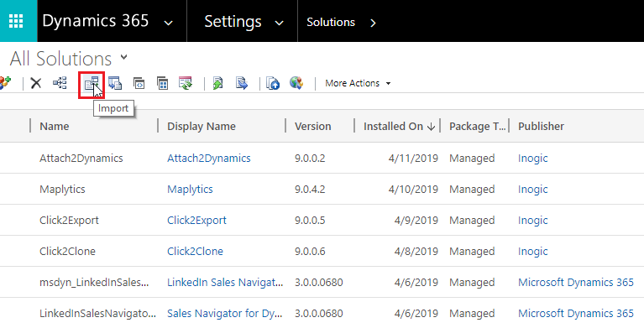
Task: Open Inogic publisher link in Click2Export row
Action: coord(532,221)
